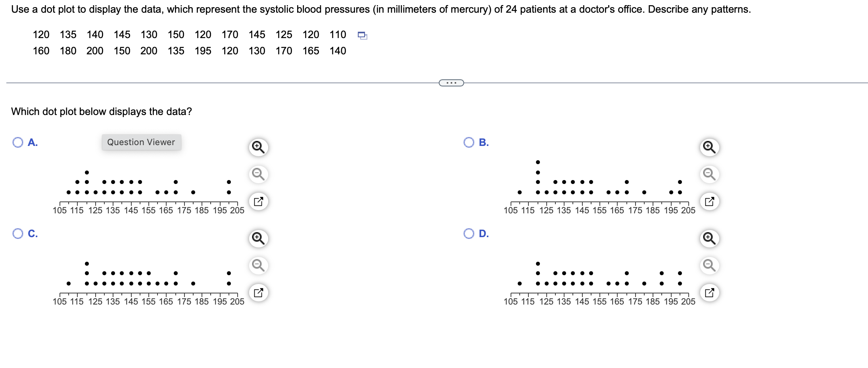This screenshot has height=368, width=868.
Task: Zoom in on option D's dot plot
Action: pos(710,238)
